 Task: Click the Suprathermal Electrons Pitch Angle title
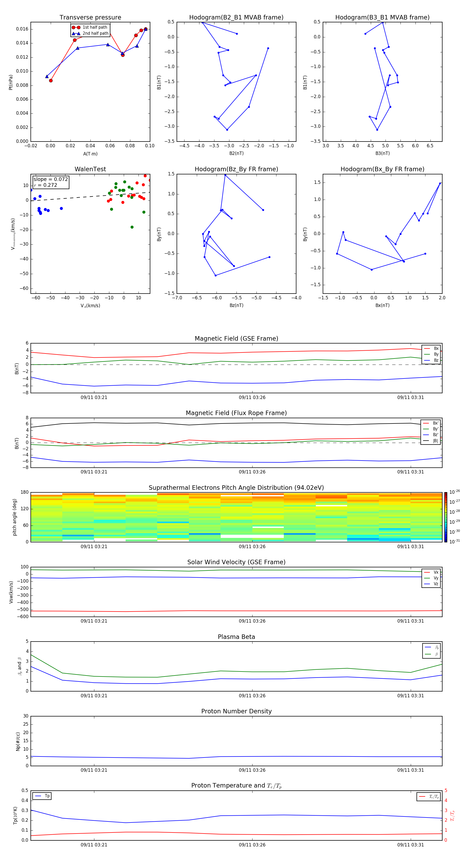pyautogui.click(x=236, y=488)
